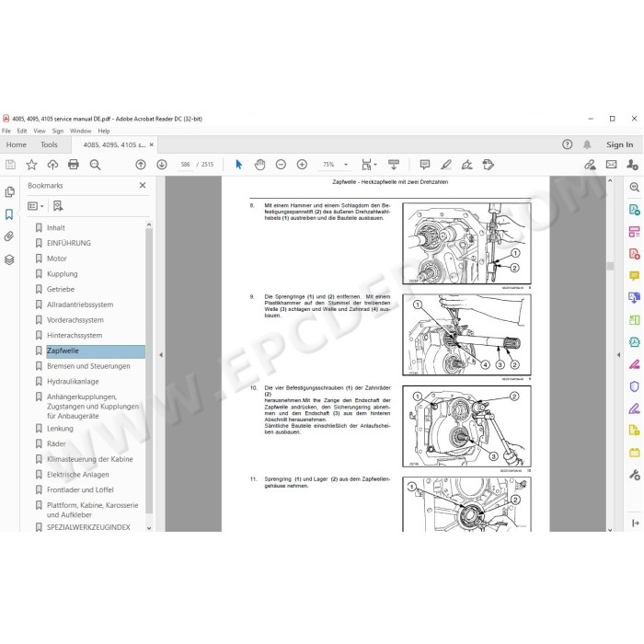Jump to the EINFÜHRUNG bookmark
Screen dimensions: 644x644
tap(69, 243)
